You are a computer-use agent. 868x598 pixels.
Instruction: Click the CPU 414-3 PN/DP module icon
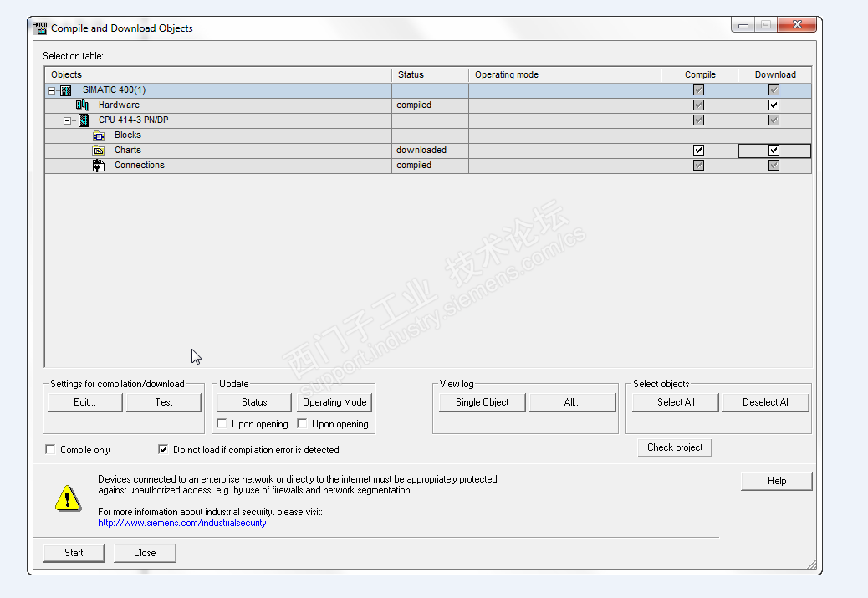pos(84,120)
